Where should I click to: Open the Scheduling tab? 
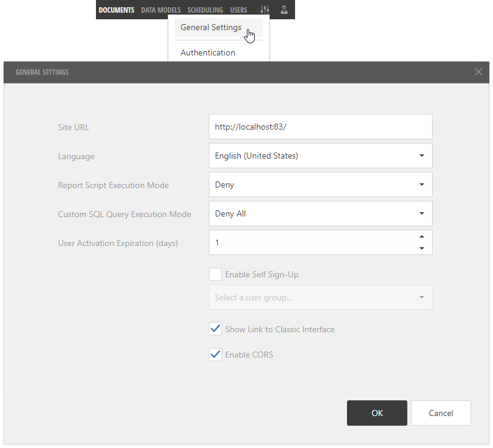205,10
